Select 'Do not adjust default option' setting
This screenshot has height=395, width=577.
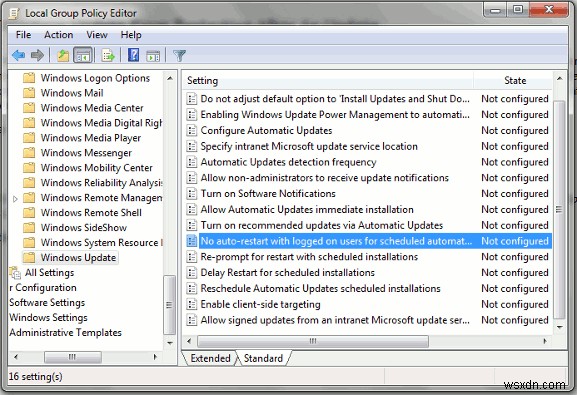tap(368, 99)
